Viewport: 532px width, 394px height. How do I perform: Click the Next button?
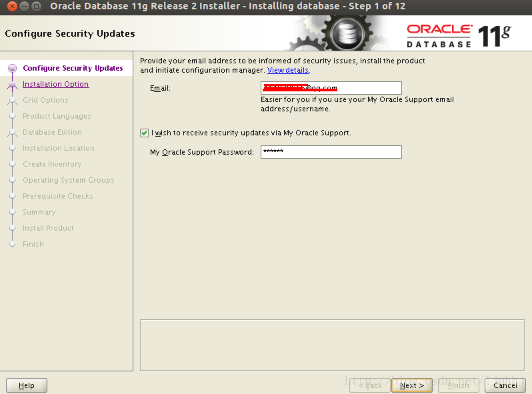click(411, 385)
